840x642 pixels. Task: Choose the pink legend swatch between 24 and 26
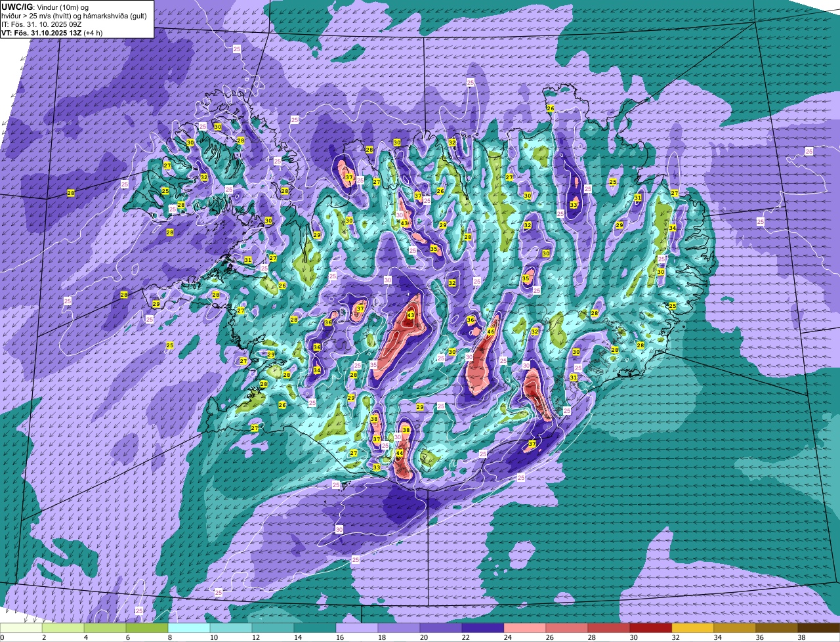tap(525, 628)
